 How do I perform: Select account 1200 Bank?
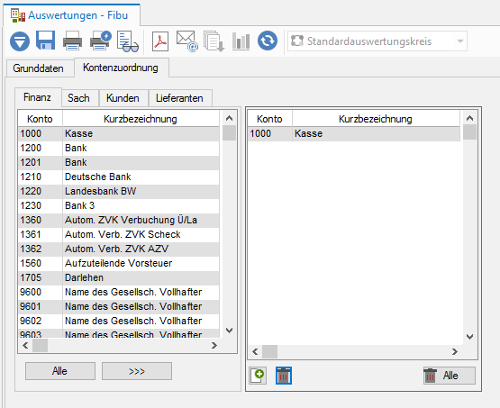click(119, 148)
